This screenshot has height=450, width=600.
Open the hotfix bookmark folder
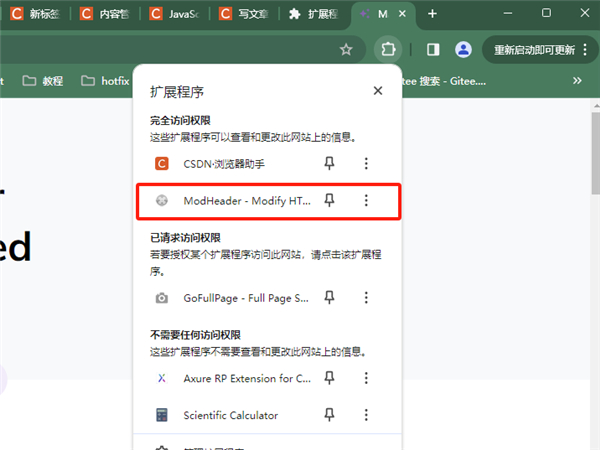click(105, 81)
